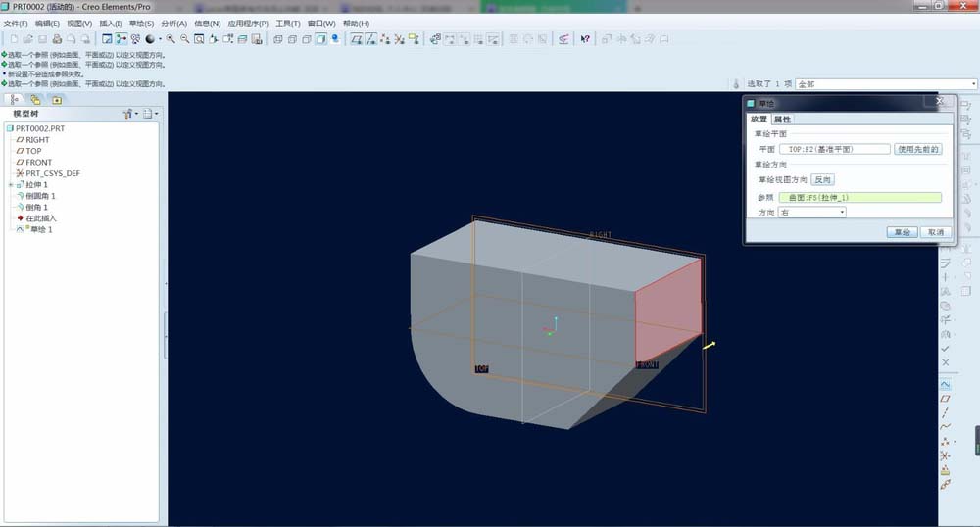980x527 pixels.
Task: Open the 文件(F) menu
Action: pos(15,24)
